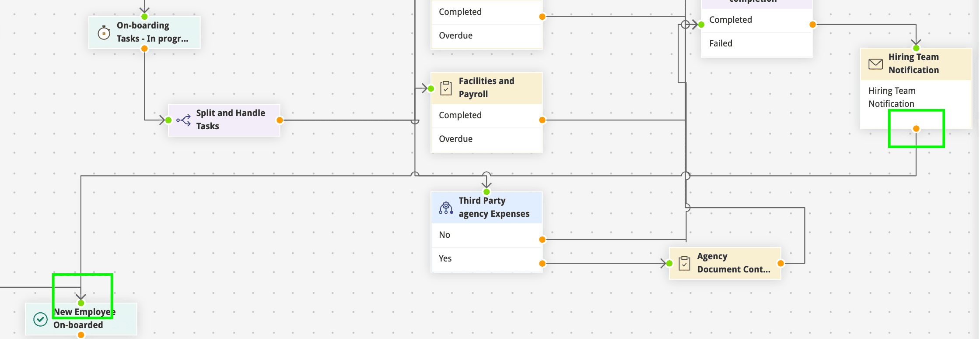Viewport: 980px width, 339px height.
Task: Select the Split and Handle Tasks node title
Action: (231, 120)
